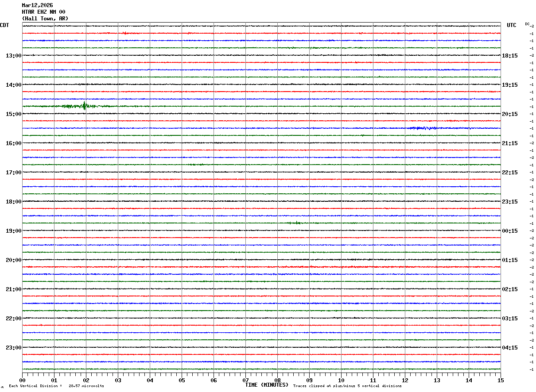This screenshot has height=392, width=536.
Task: Select the 18:00 CDT time label
Action: click(13, 202)
